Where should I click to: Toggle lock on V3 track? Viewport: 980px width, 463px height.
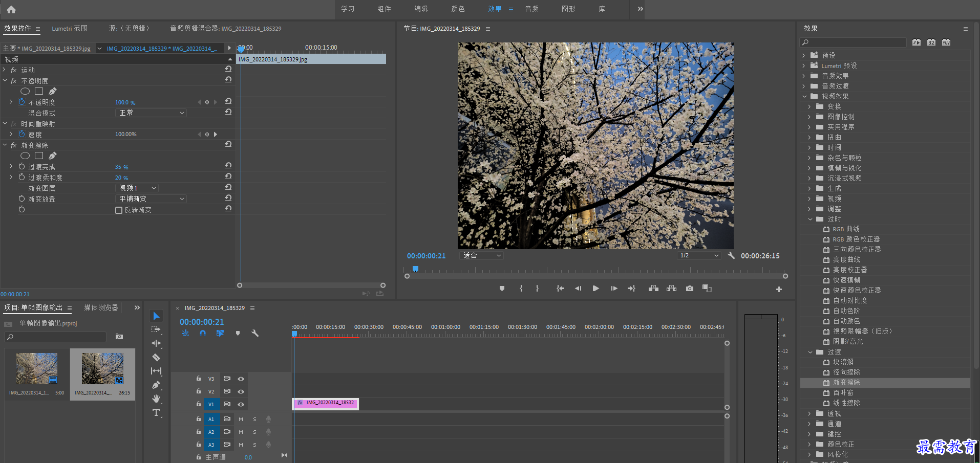[199, 379]
